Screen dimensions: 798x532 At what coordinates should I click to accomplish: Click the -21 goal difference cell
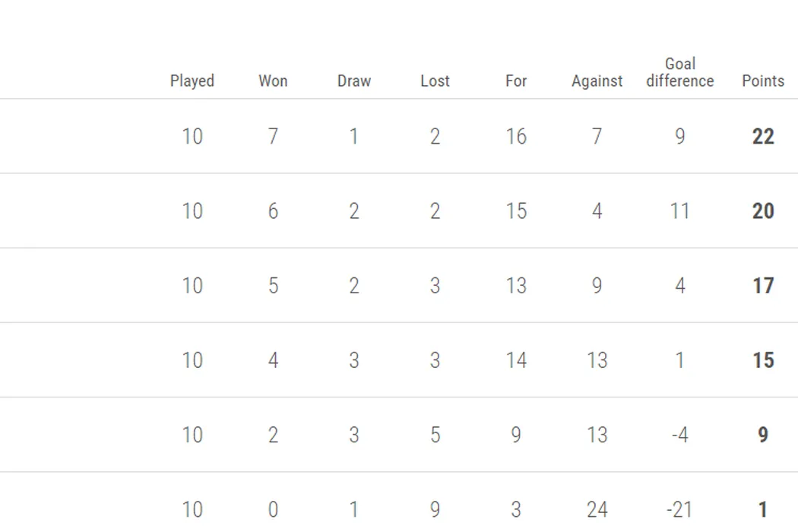pos(679,509)
